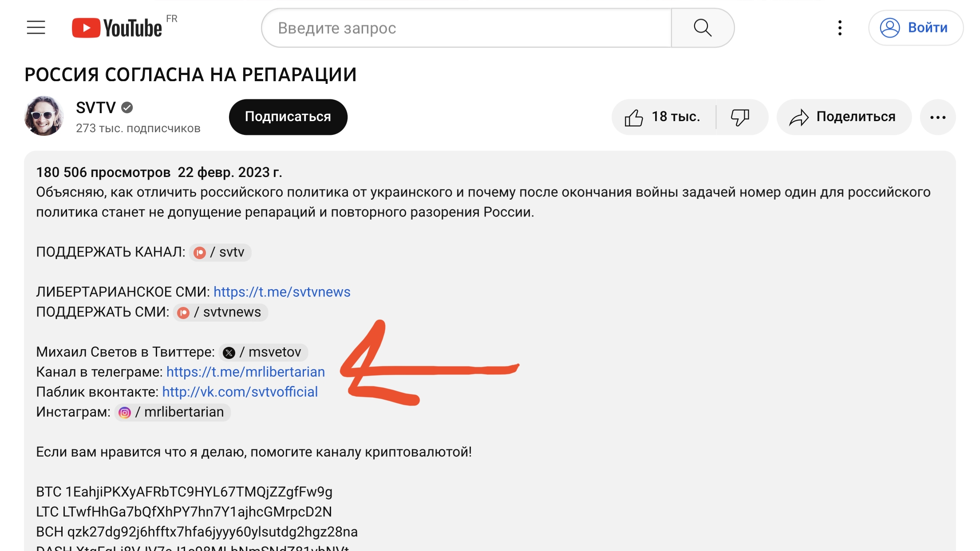Image resolution: width=980 pixels, height=551 pixels.
Task: Open the X msvetov profile chip
Action: [x=263, y=352]
